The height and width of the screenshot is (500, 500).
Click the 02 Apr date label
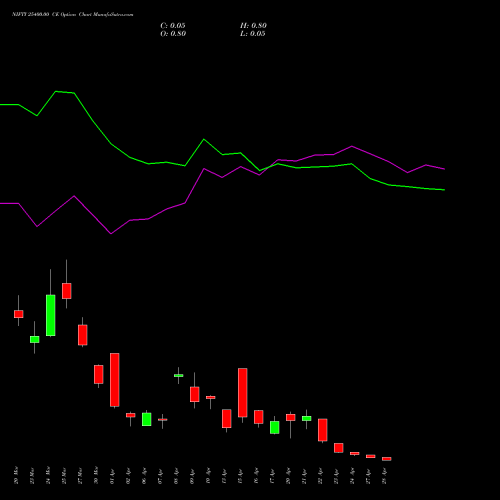click(x=128, y=475)
